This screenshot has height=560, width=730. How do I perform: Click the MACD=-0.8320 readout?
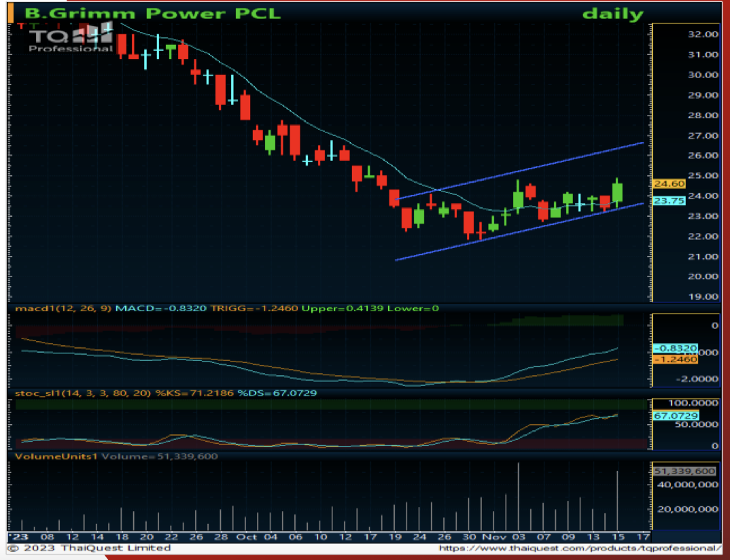coord(161,308)
